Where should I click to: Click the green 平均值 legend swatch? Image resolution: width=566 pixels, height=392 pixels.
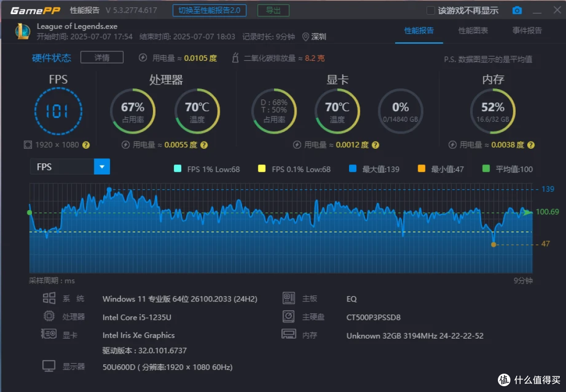(486, 169)
